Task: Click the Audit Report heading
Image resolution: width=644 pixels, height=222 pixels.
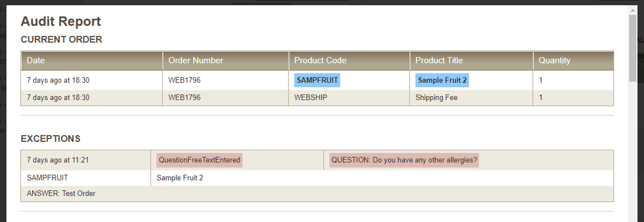Action: tap(61, 21)
